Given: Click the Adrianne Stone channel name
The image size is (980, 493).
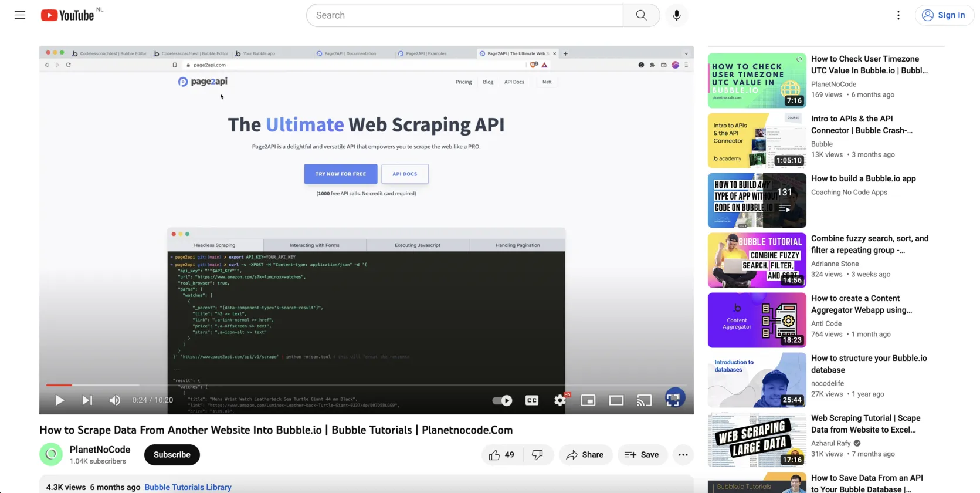Looking at the screenshot, I should pos(835,264).
